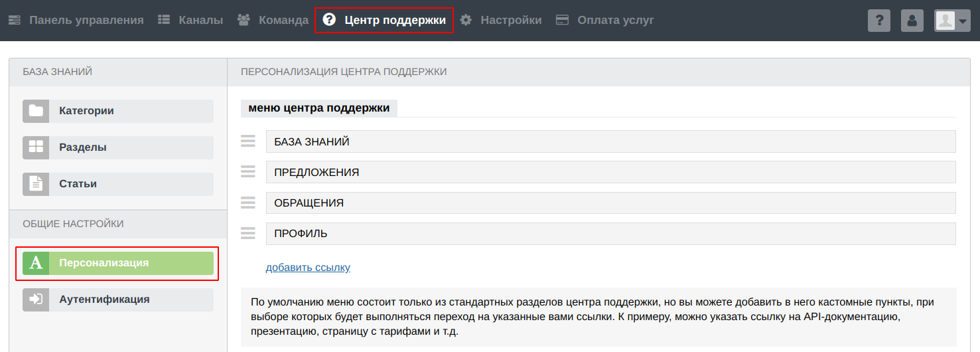Image resolution: width=980 pixels, height=352 pixels.
Task: Click the ОБРАЩЕНИЯ menu item field
Action: tap(610, 203)
